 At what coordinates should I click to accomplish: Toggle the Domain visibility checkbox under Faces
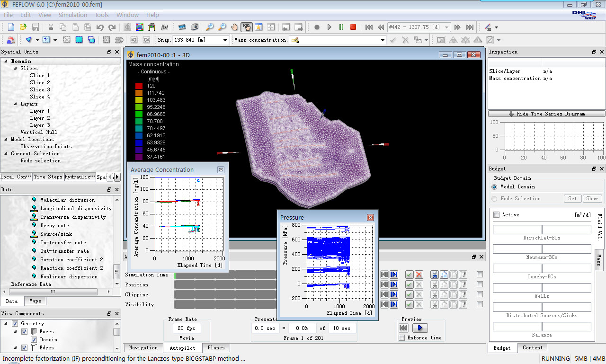[34, 339]
